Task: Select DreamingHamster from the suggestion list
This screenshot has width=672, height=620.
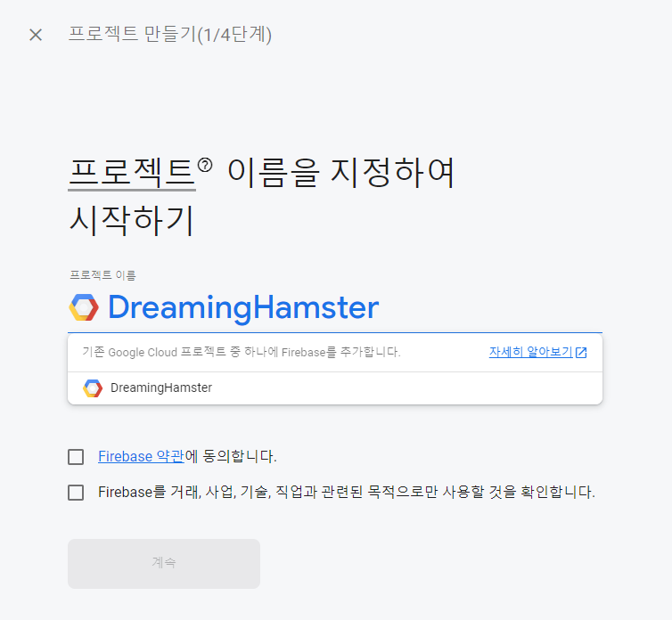Action: [335, 388]
